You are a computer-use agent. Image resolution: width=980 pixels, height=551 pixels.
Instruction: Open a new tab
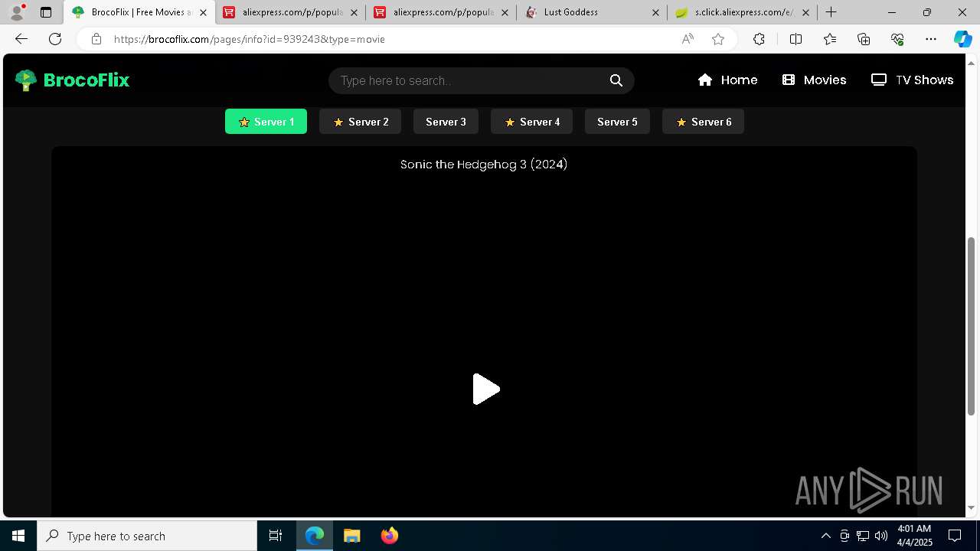coord(831,12)
